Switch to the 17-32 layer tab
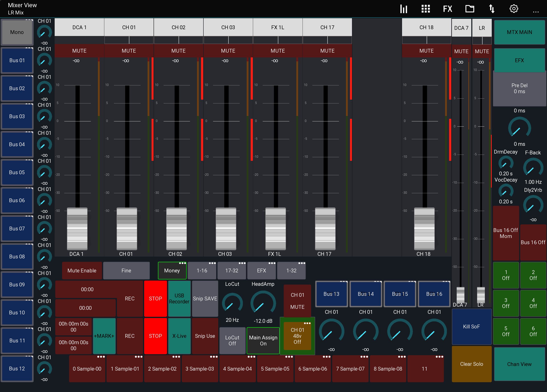 [231, 271]
